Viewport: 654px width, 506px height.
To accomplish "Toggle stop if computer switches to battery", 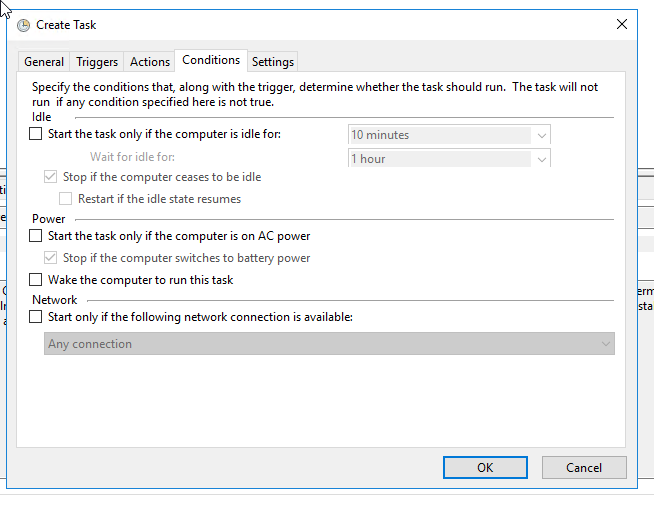I will [x=51, y=258].
